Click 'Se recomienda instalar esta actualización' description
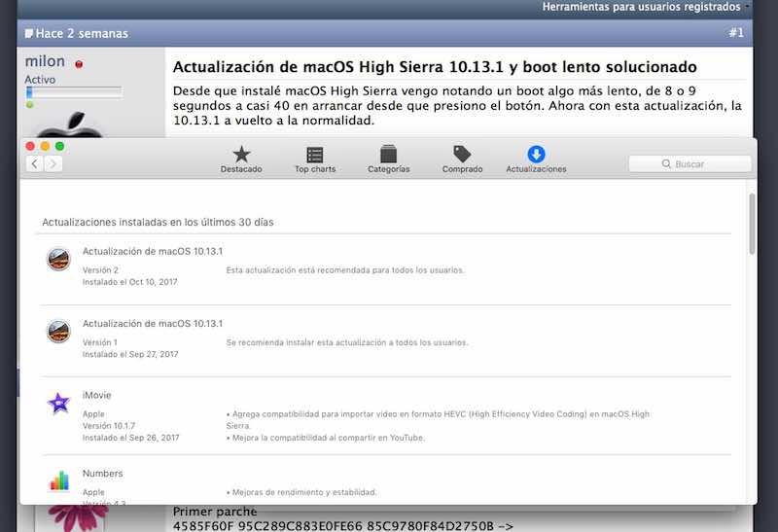Screen dimensions: 778x532 [347, 342]
